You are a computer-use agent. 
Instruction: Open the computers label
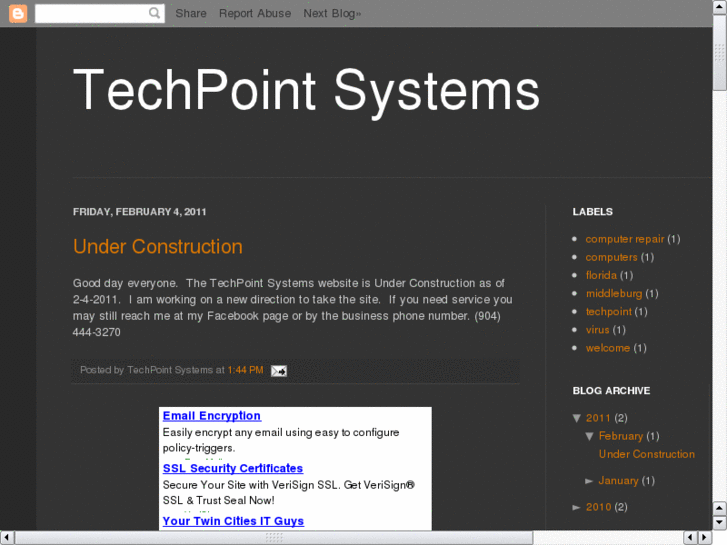click(x=611, y=257)
